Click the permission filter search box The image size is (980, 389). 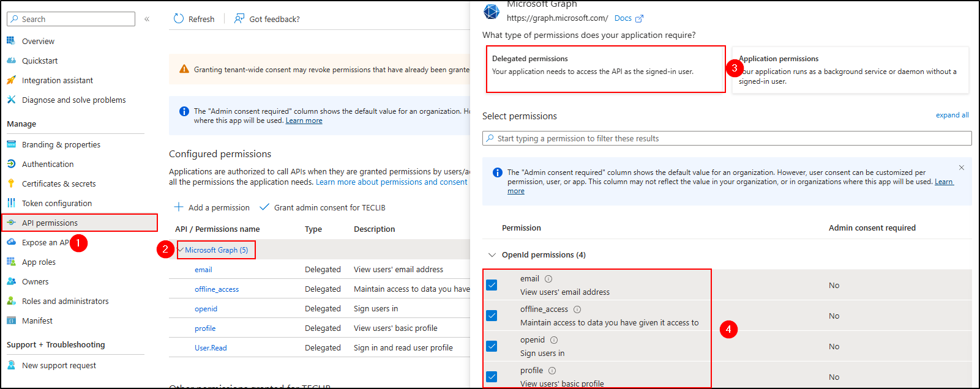[x=727, y=138]
